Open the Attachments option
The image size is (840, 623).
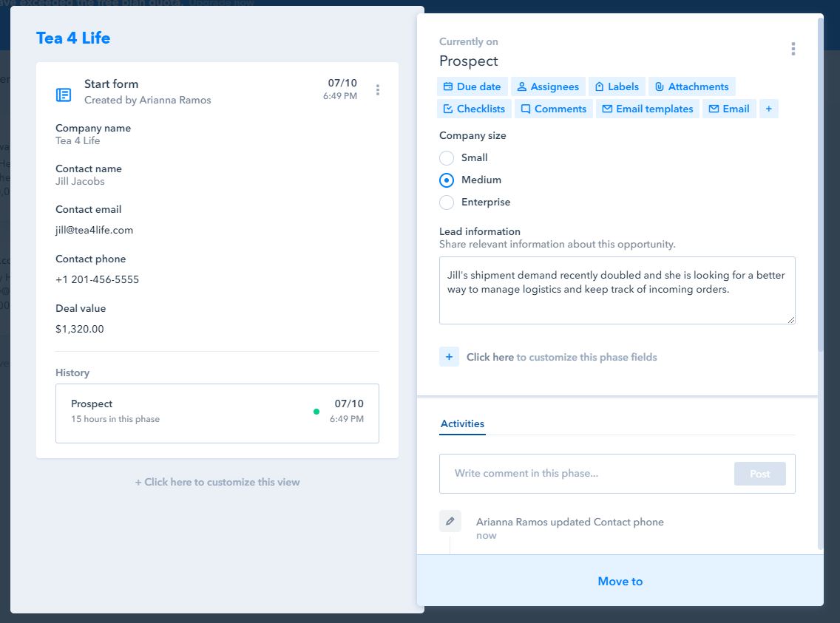point(691,86)
